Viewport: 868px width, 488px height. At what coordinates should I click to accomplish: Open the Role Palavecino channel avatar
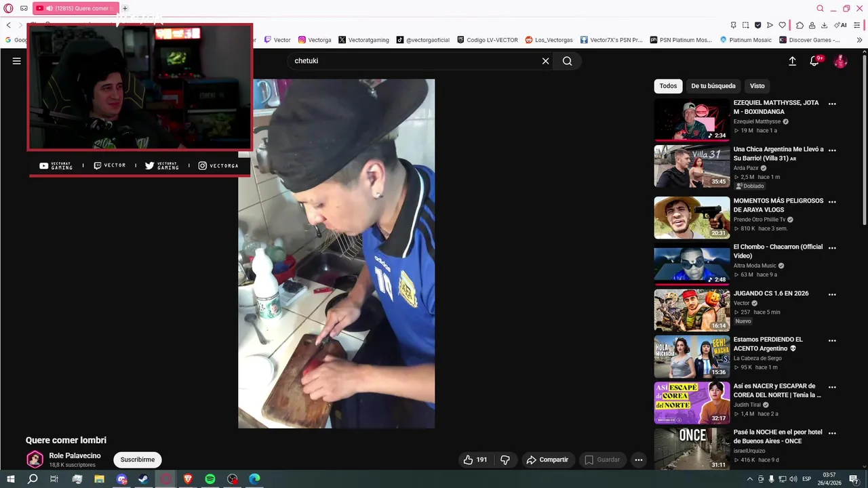35,460
